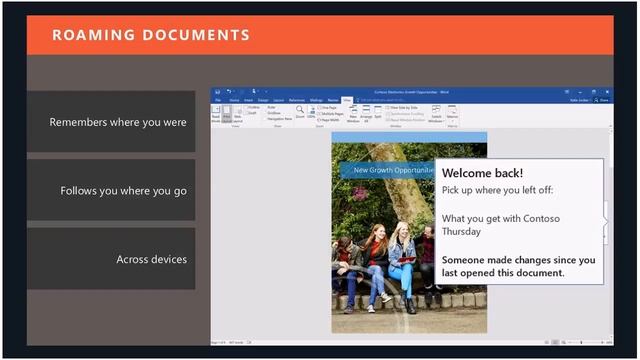Open the File tab

218,100
